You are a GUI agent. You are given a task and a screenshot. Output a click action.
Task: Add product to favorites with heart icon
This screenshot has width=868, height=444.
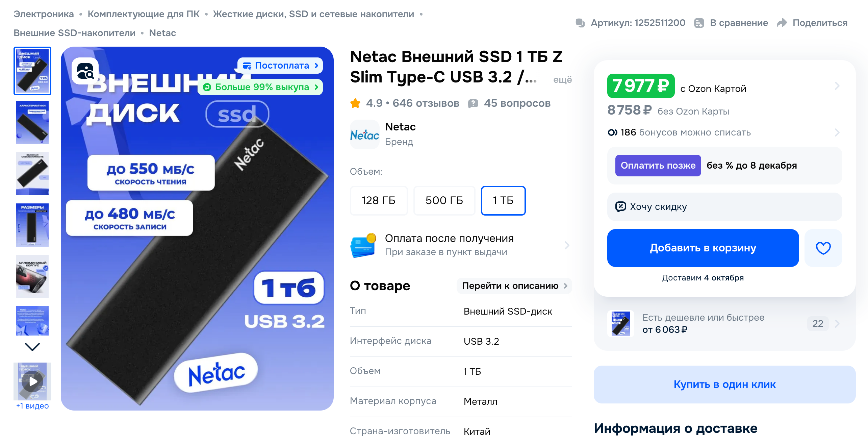(x=823, y=248)
